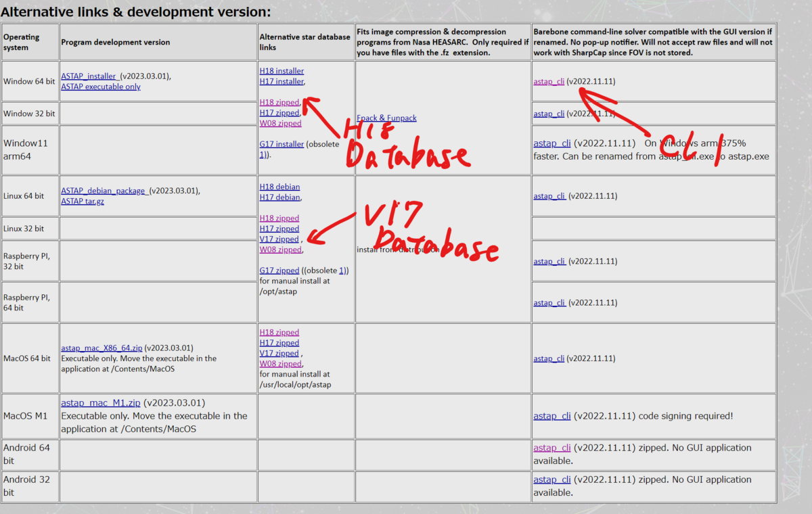Open the obsolete G17 installer link
Viewport: 812px width, 514px height.
281,144
